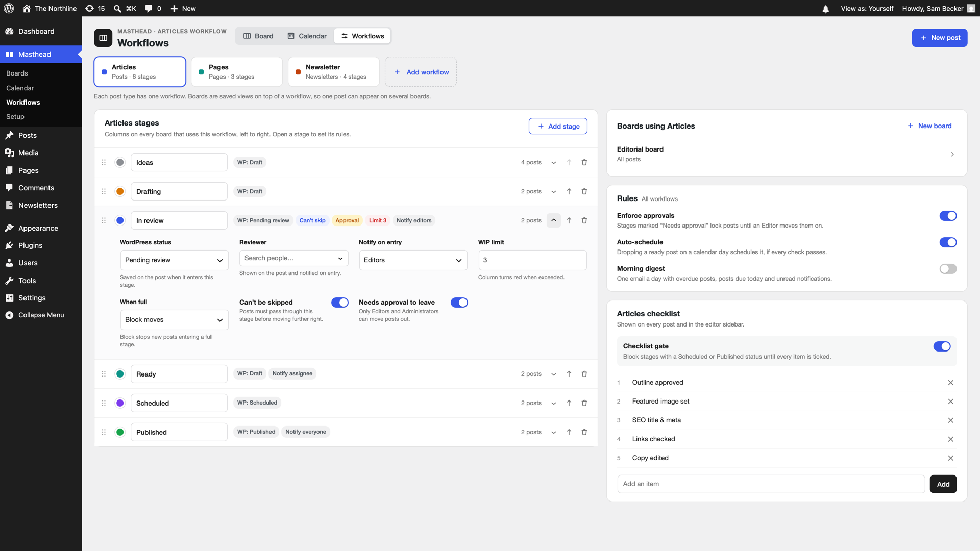980x551 pixels.
Task: Open the search ⌘K command
Action: [125, 8]
